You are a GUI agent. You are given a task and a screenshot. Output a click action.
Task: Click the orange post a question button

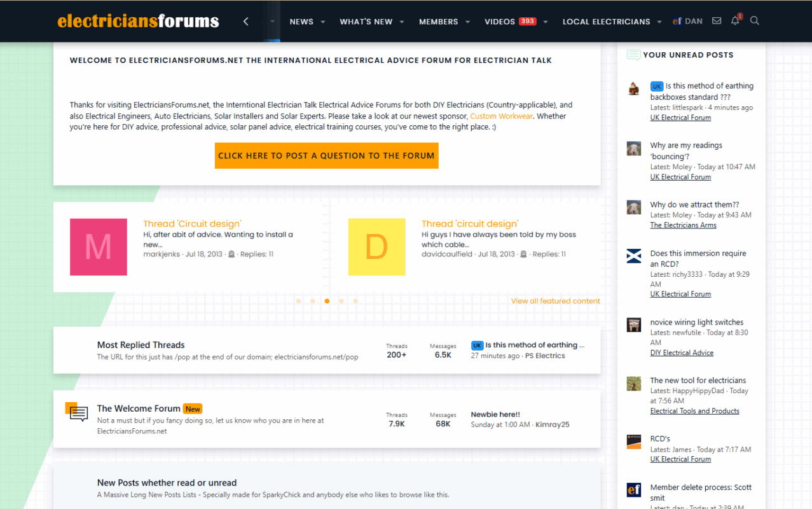click(326, 155)
